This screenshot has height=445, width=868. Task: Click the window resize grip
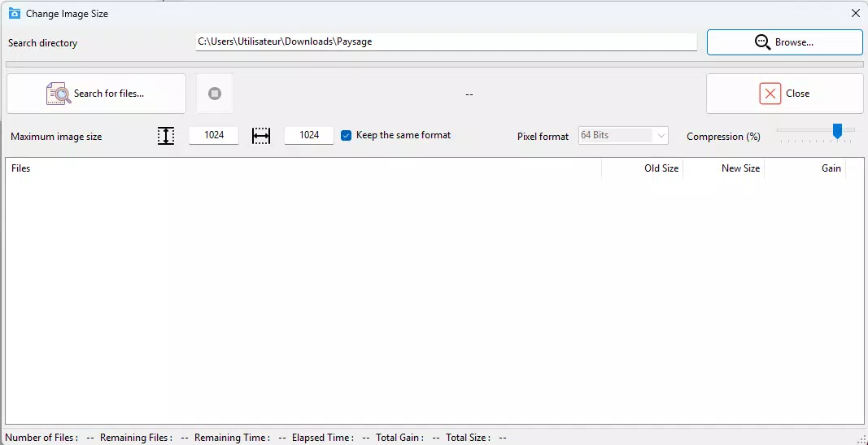(x=862, y=439)
